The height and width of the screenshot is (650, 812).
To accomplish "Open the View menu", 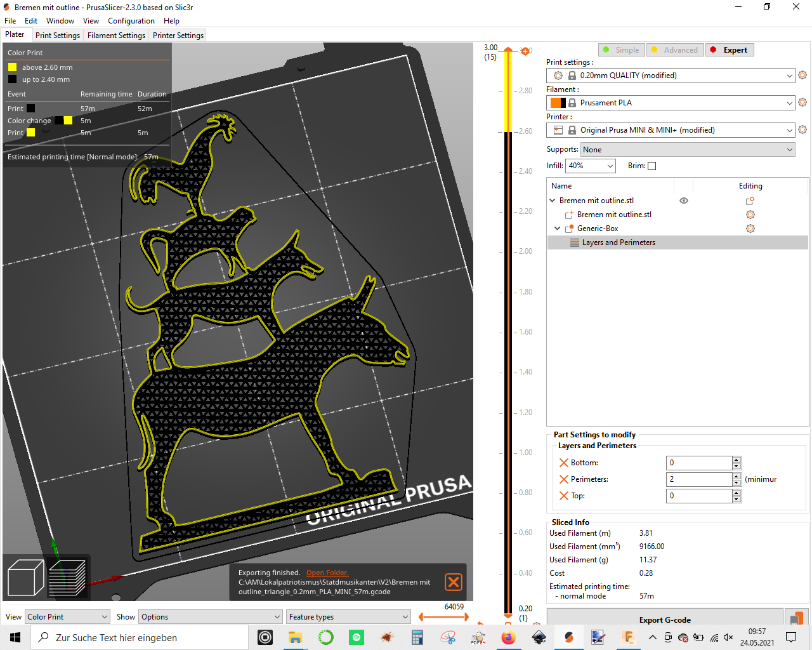I will click(x=91, y=21).
